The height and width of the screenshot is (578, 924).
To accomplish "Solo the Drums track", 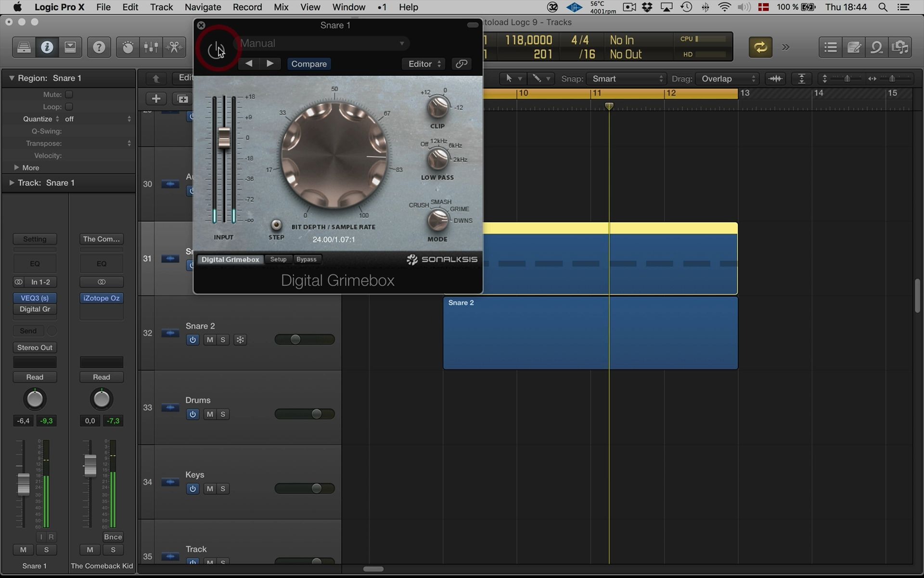I will click(223, 414).
